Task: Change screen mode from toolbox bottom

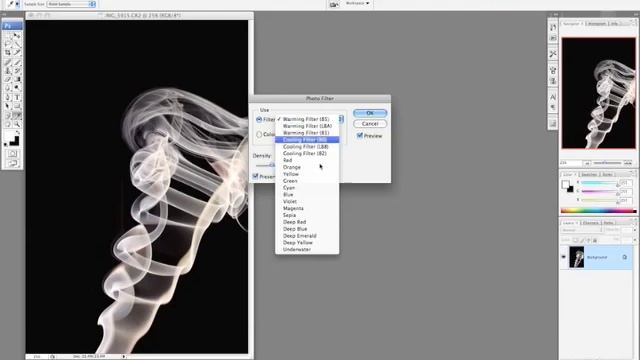Action: 12,163
